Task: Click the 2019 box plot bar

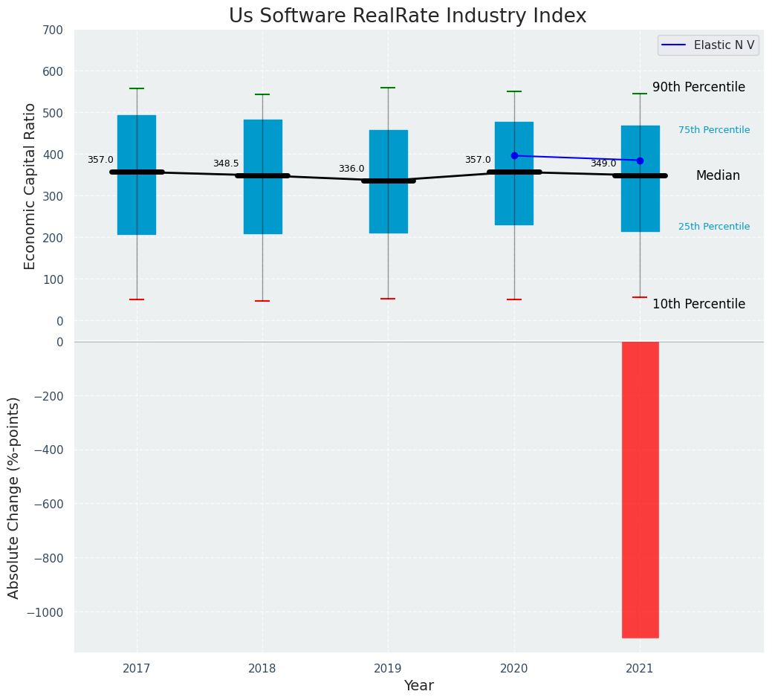Action: [x=389, y=181]
